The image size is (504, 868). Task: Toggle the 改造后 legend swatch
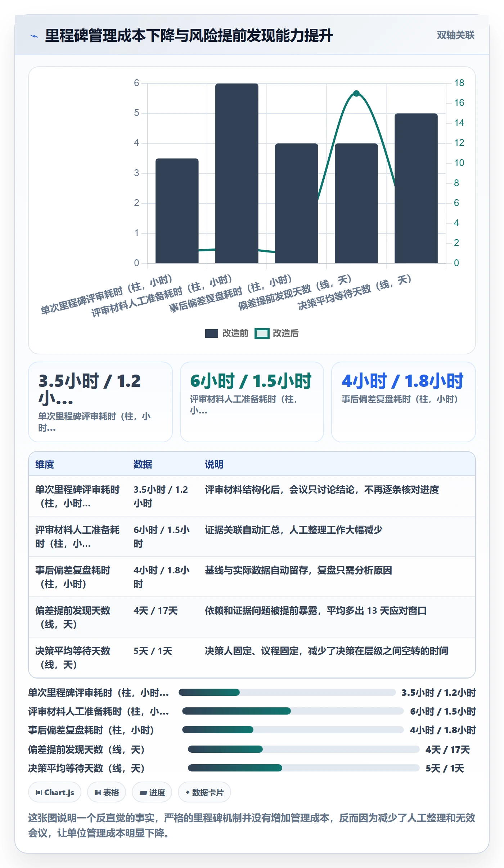(262, 334)
